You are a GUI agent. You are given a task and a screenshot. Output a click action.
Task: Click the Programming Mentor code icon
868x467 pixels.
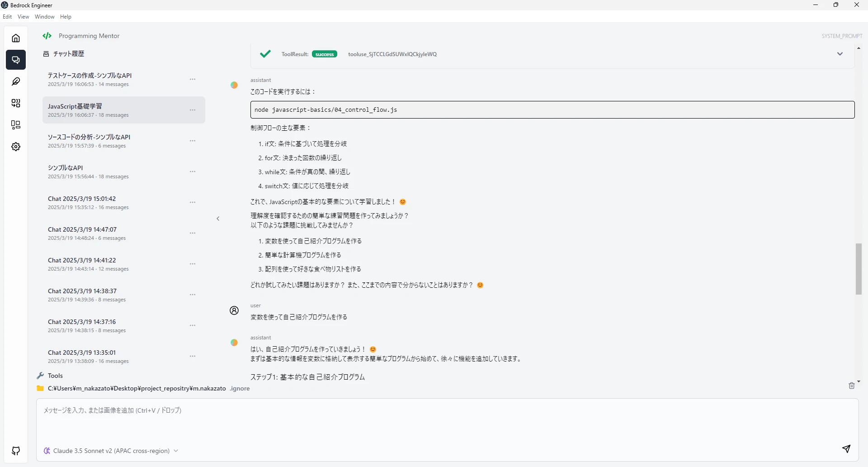tap(47, 36)
